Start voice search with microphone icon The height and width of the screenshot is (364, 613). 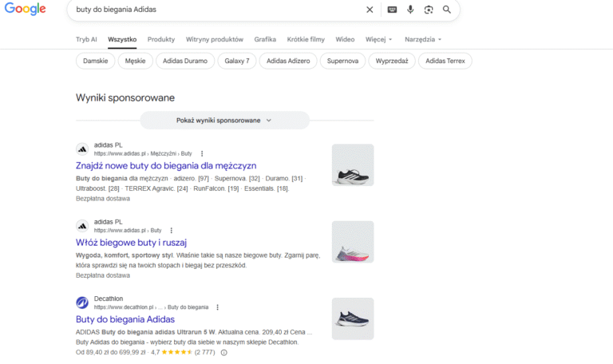tap(410, 10)
